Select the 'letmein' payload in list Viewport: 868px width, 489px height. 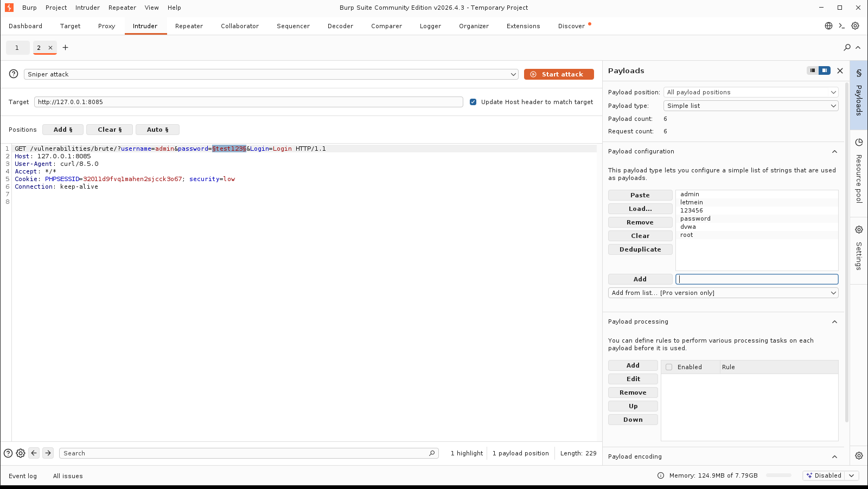point(757,202)
